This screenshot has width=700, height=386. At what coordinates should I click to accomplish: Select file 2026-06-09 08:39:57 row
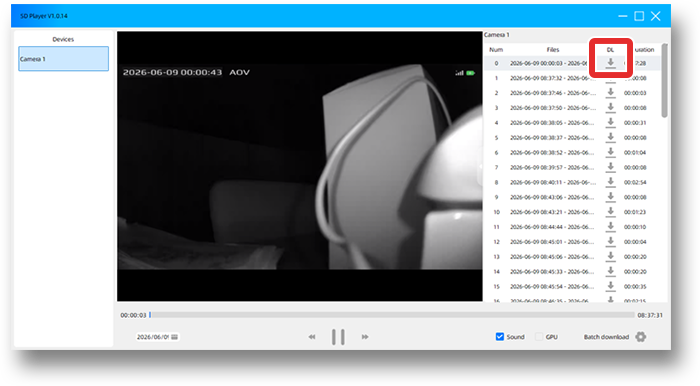pyautogui.click(x=572, y=167)
